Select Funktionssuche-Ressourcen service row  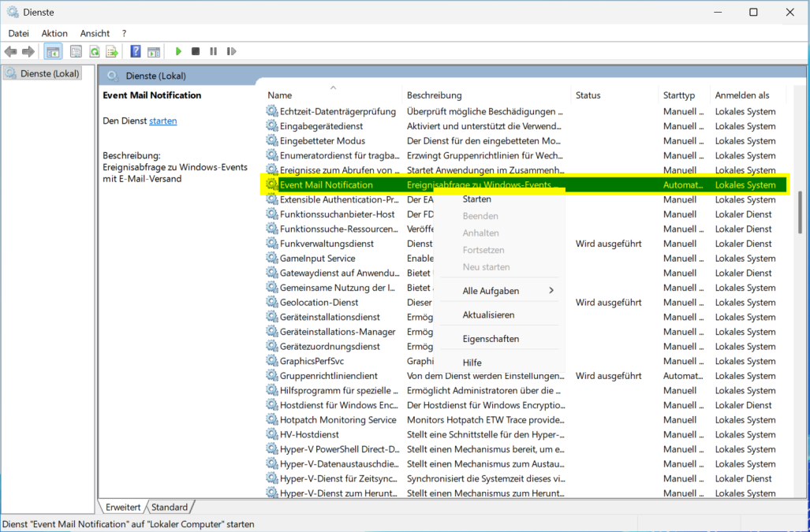click(526, 229)
